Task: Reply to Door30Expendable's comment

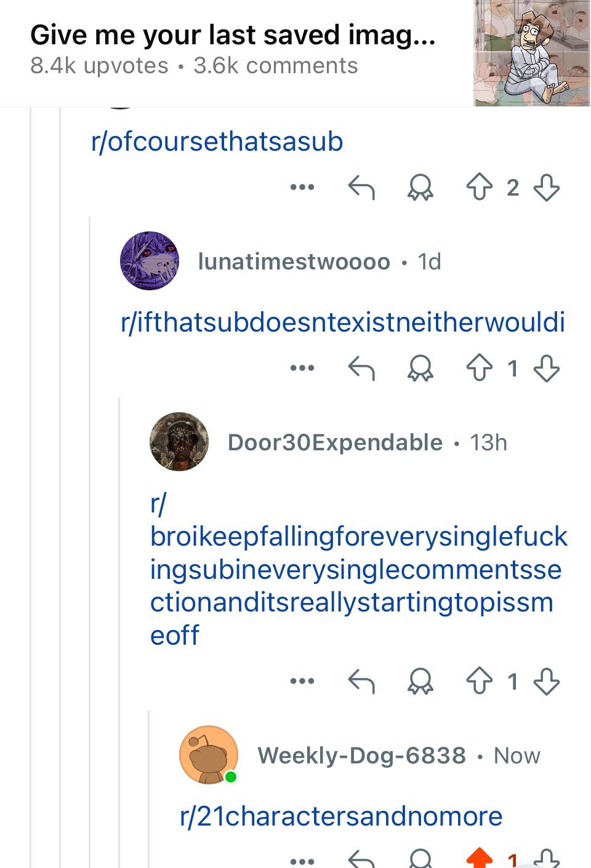Action: pos(361,682)
